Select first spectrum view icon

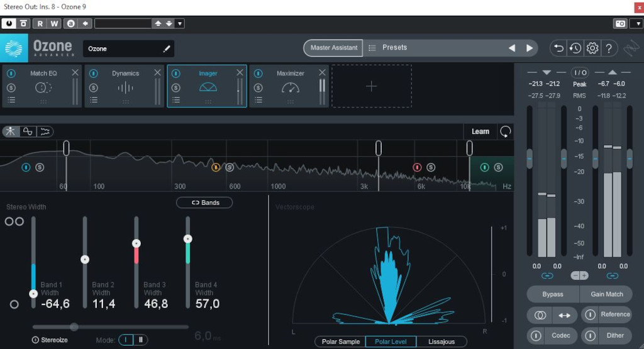10,131
